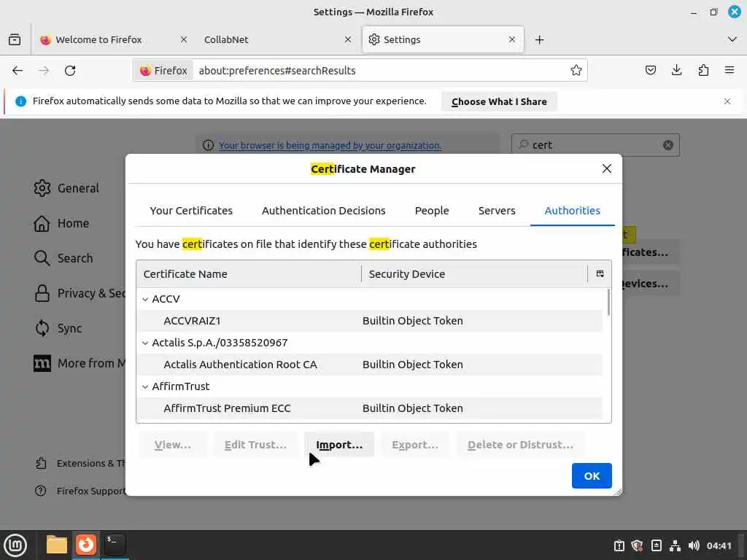Open the Firefox application menu (hamburger)
747x560 pixels.
tap(729, 71)
